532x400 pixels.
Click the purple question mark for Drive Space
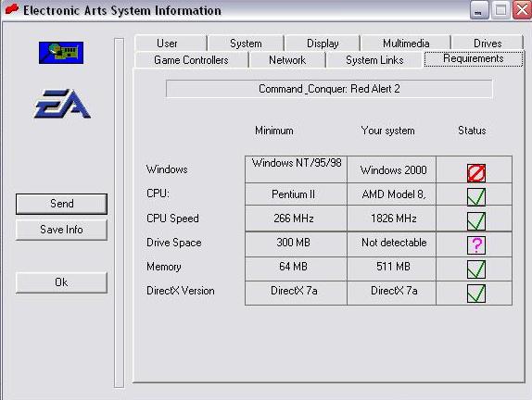[476, 245]
